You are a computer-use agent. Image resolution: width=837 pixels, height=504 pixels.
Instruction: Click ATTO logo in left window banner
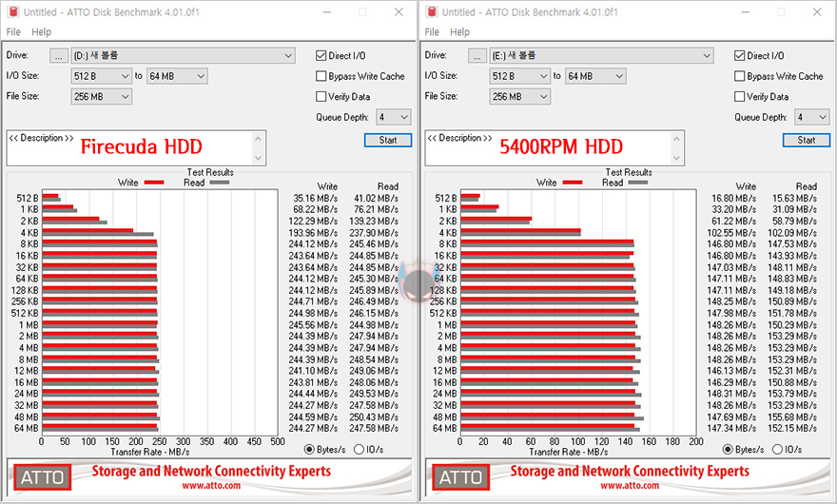click(42, 476)
